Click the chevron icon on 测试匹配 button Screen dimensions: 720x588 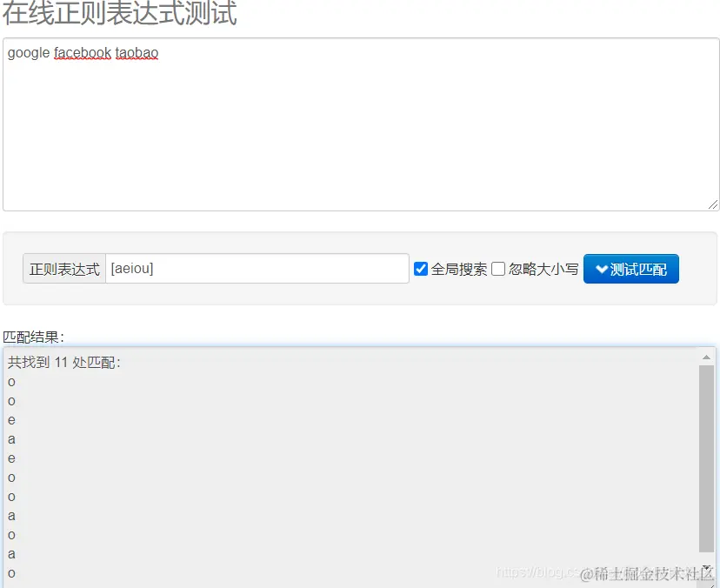click(601, 269)
